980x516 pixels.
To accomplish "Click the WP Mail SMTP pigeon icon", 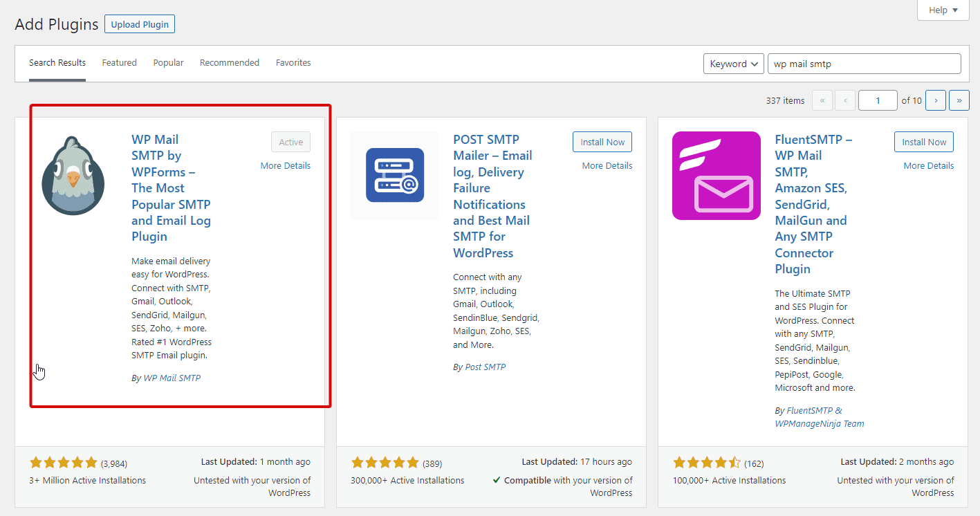I will (x=73, y=176).
